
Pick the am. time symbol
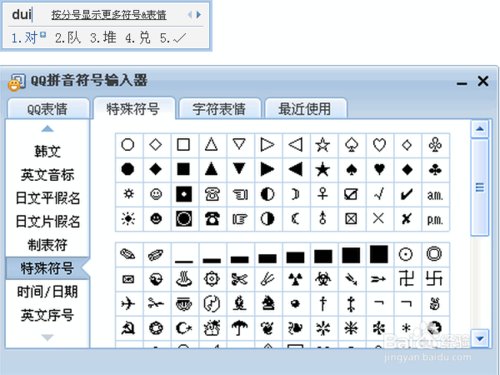click(435, 195)
